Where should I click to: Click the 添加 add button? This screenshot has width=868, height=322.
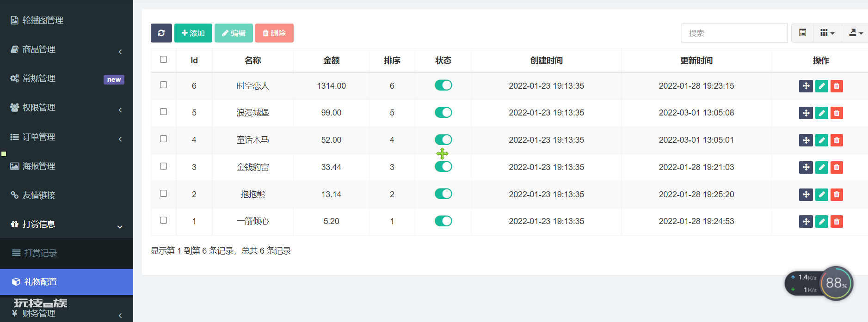pyautogui.click(x=193, y=33)
